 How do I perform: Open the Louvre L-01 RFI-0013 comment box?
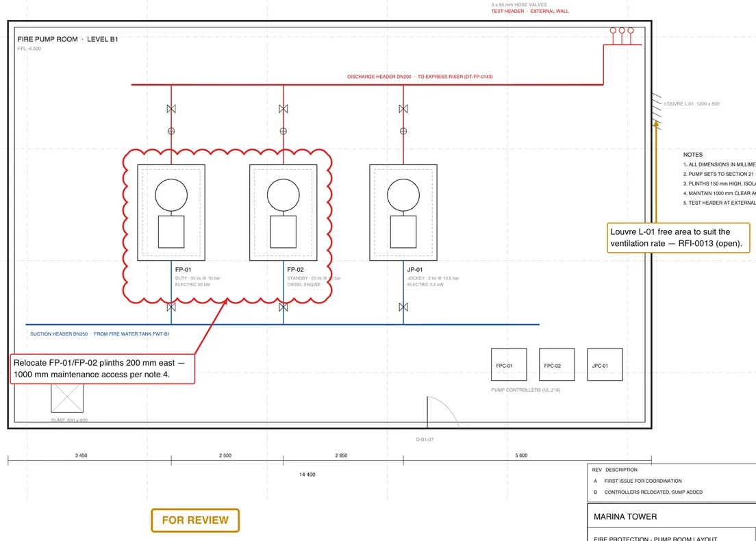(x=679, y=238)
